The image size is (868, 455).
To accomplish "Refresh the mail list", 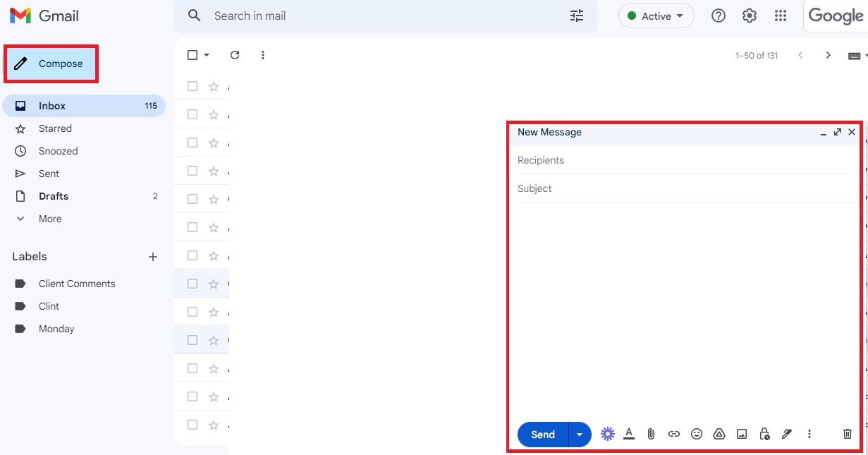I will (x=235, y=55).
